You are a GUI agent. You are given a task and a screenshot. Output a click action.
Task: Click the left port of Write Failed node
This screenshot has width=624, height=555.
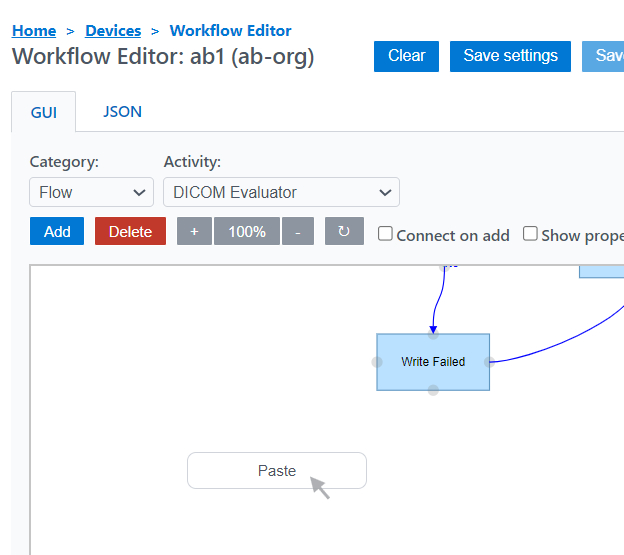(377, 362)
